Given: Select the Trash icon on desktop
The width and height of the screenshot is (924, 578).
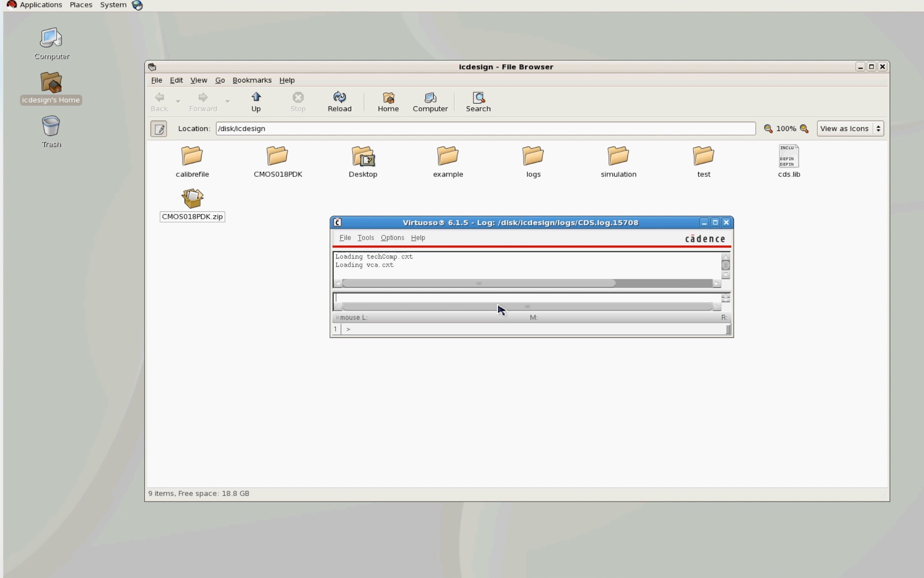Looking at the screenshot, I should click(51, 126).
